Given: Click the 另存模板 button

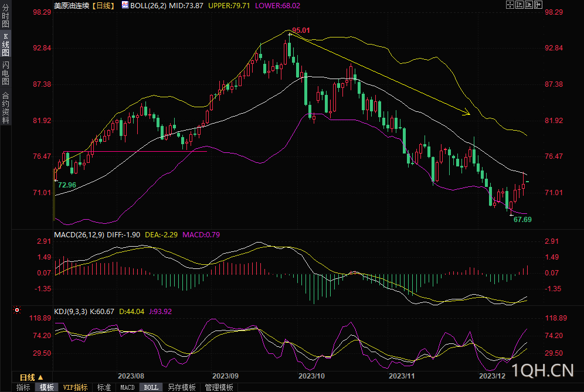Looking at the screenshot, I should (x=181, y=387).
